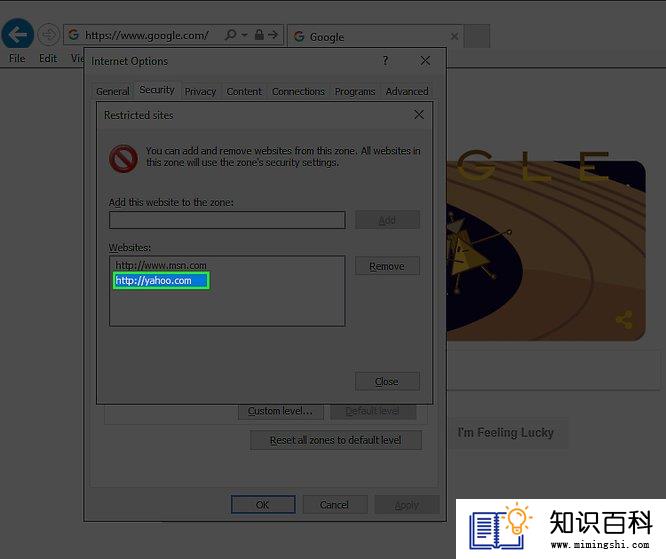
Task: Switch to the General tab
Action: 113,91
